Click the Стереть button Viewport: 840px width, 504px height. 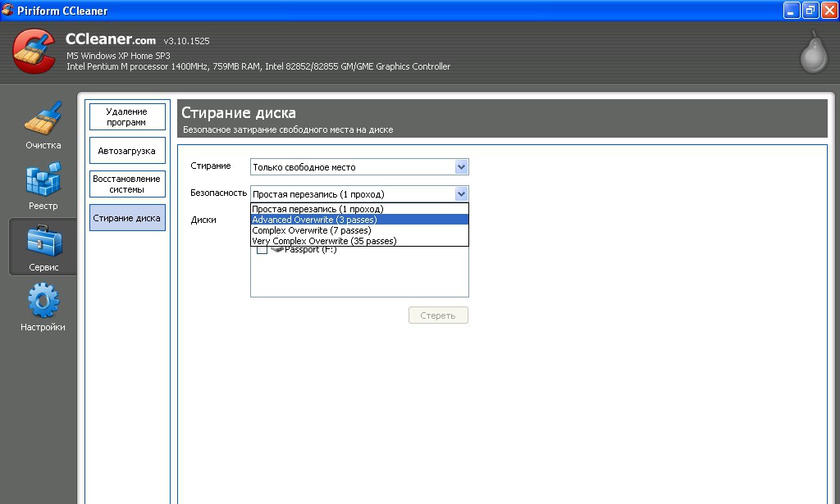click(438, 316)
